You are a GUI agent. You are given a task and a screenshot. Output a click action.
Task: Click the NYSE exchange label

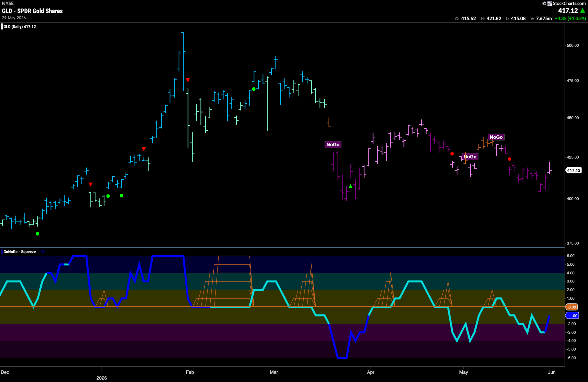[x=8, y=3]
